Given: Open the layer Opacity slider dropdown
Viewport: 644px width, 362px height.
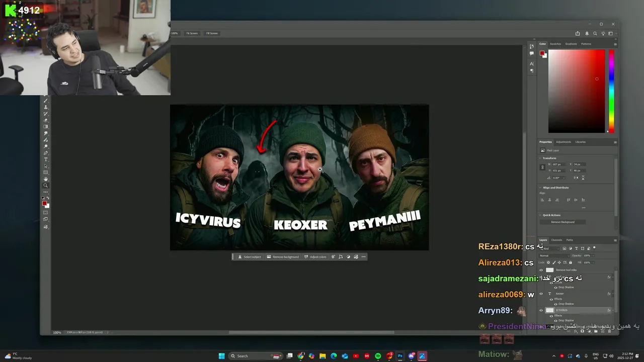Looking at the screenshot, I should (594, 255).
